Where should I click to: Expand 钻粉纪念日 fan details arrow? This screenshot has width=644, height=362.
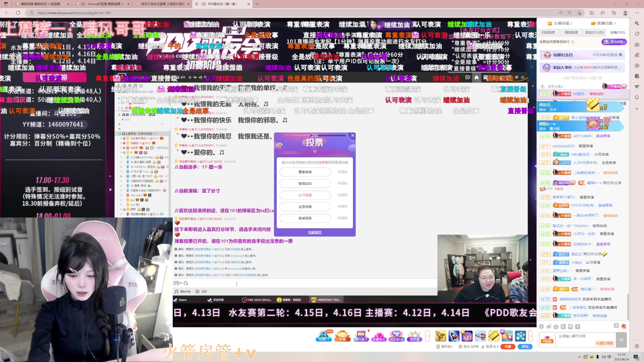pyautogui.click(x=621, y=55)
